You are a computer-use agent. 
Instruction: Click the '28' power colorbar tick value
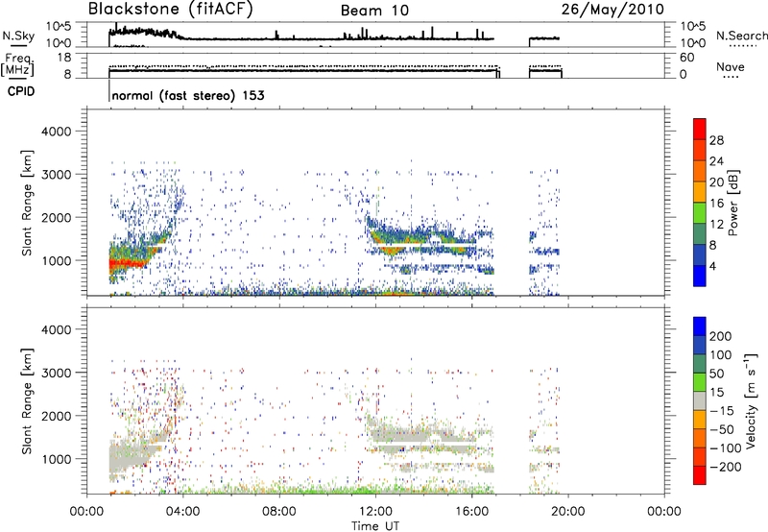(x=716, y=140)
